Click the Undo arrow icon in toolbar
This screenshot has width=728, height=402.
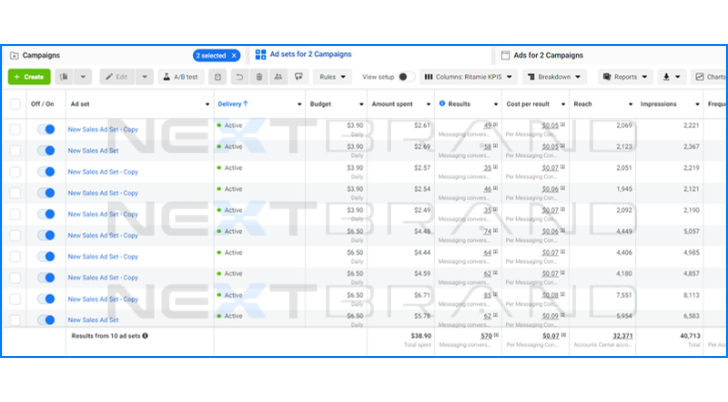click(239, 77)
